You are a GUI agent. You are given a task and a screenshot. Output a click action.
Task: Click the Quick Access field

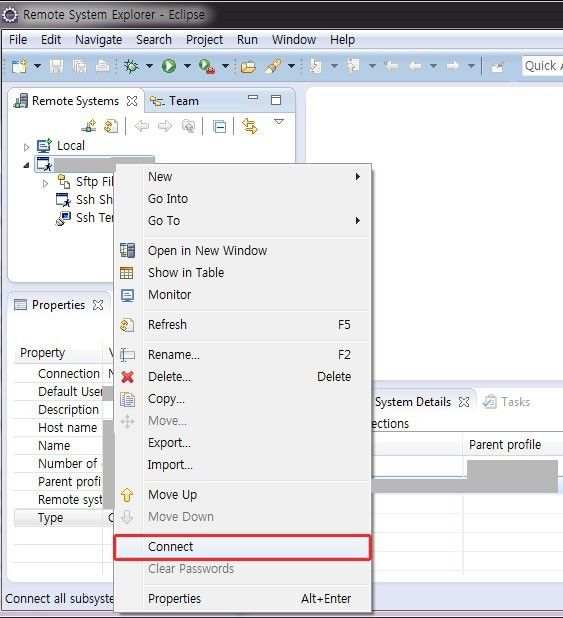542,66
